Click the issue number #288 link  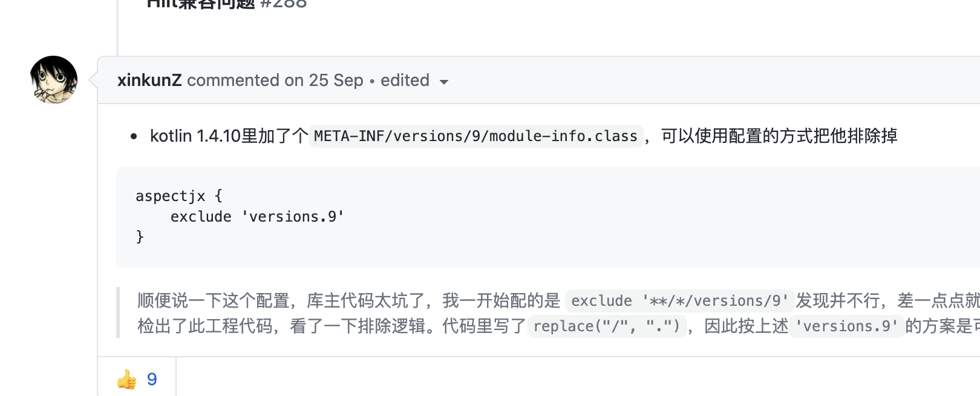click(284, 4)
